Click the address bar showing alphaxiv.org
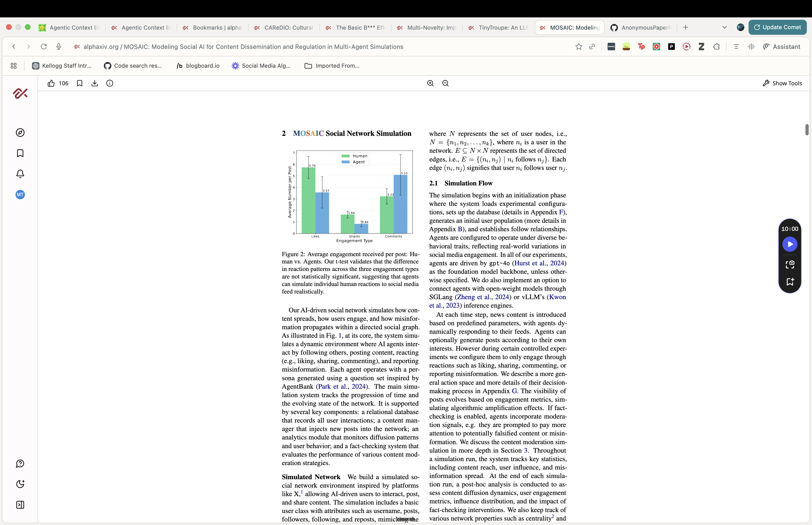The width and height of the screenshot is (812, 525). click(x=243, y=47)
